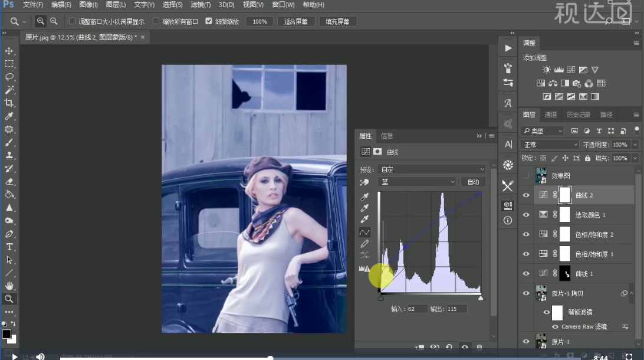Image resolution: width=644 pixels, height=360 pixels.
Task: Pick the white point eyedropper in Curves
Action: [364, 220]
